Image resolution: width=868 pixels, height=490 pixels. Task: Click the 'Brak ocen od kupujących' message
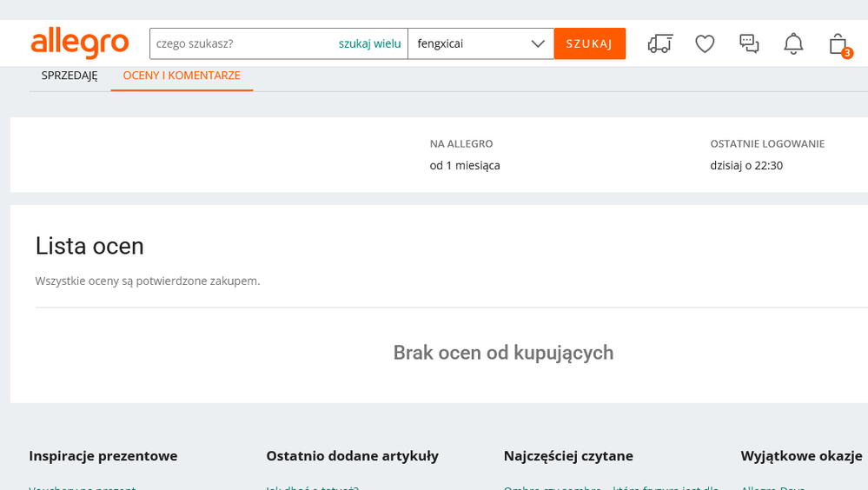pos(503,353)
